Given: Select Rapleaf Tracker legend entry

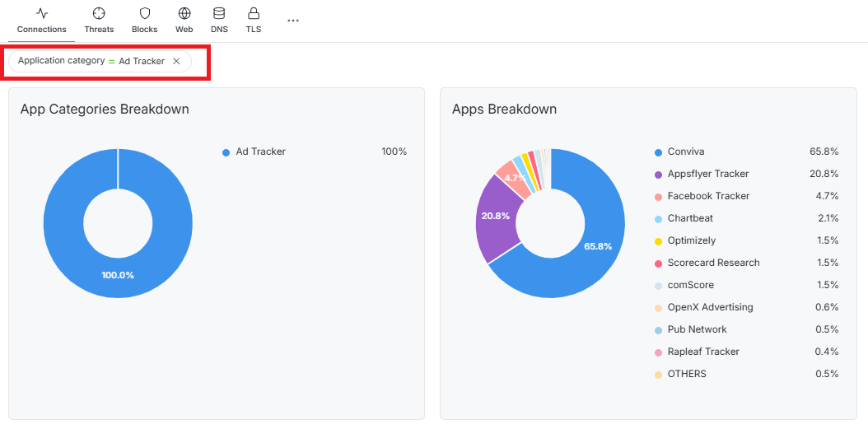Looking at the screenshot, I should click(703, 352).
